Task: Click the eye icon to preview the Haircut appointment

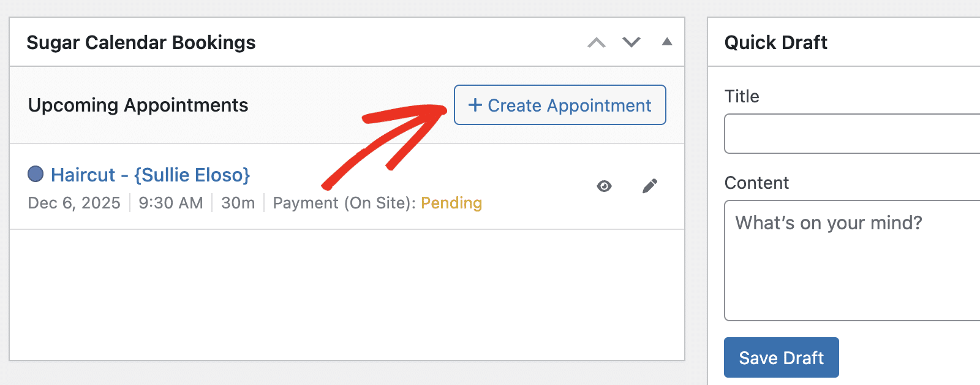Action: point(604,186)
